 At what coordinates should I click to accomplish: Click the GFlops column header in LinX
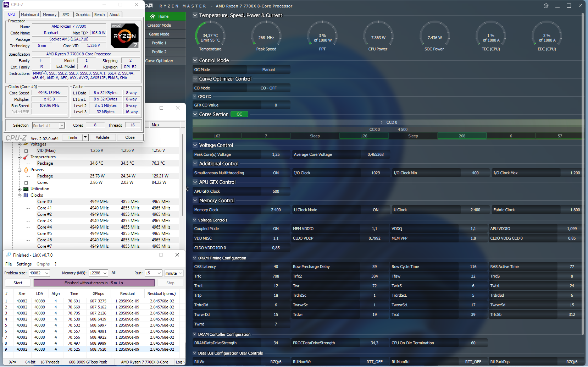pos(98,294)
